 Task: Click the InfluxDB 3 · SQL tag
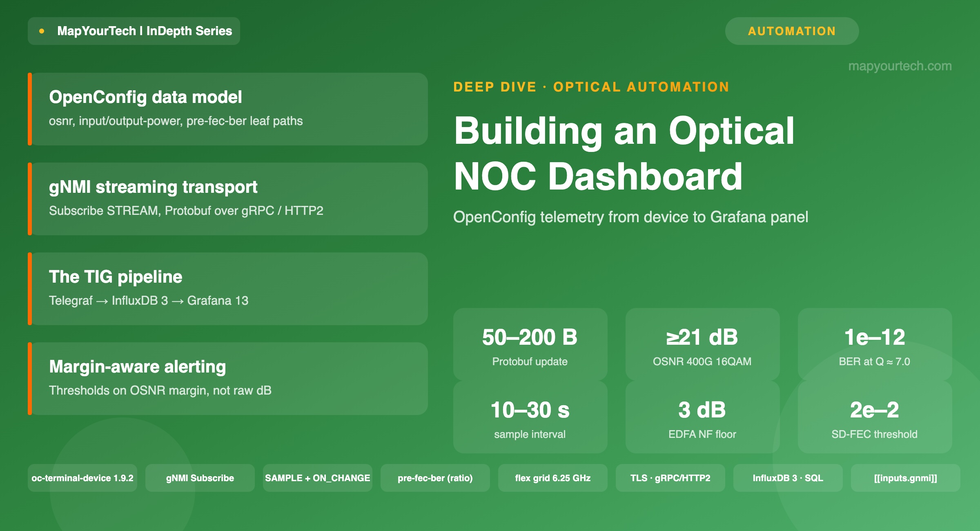pyautogui.click(x=788, y=478)
